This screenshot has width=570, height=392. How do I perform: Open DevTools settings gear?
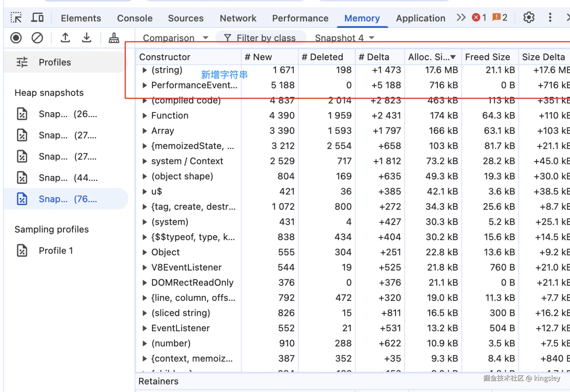pyautogui.click(x=529, y=18)
